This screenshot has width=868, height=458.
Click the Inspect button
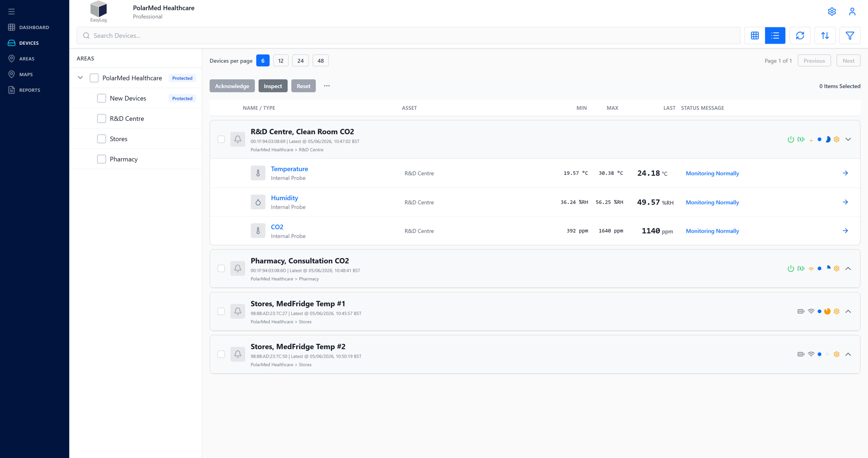coord(273,86)
